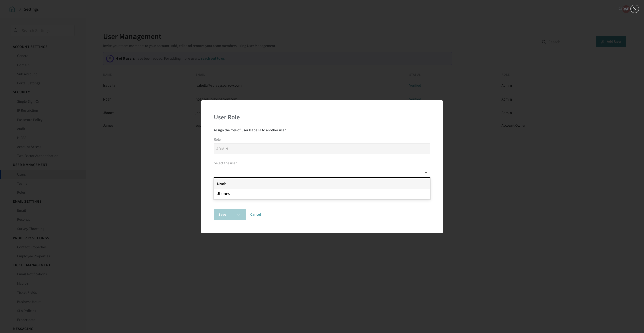
Task: Click the Select the user input field
Action: 319,172
